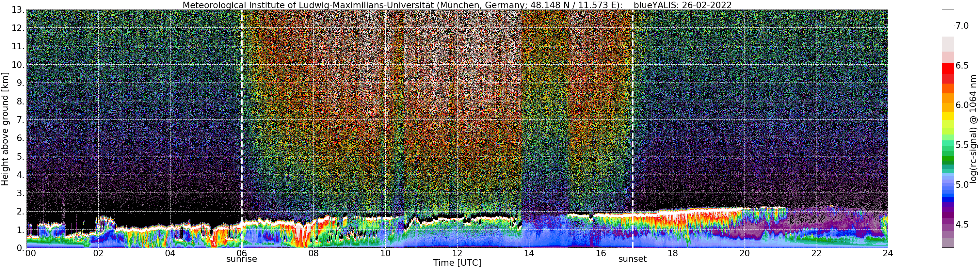Click the '11.' height tick label

[18, 46]
